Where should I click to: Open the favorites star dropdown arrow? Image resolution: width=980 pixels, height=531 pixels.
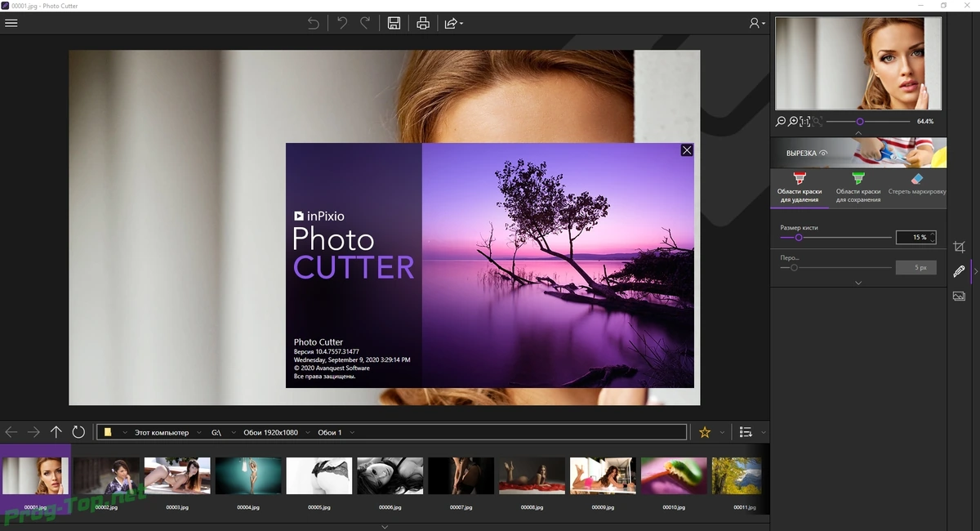tap(722, 432)
